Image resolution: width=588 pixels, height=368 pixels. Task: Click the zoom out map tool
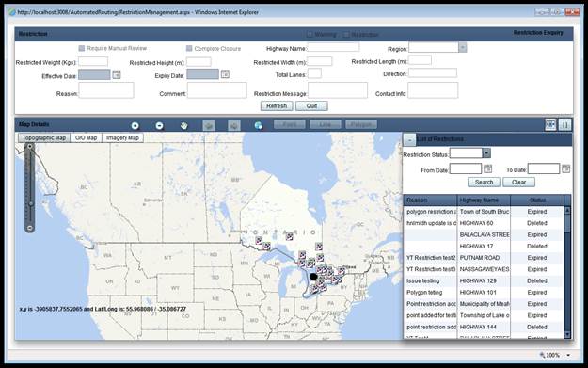[159, 126]
